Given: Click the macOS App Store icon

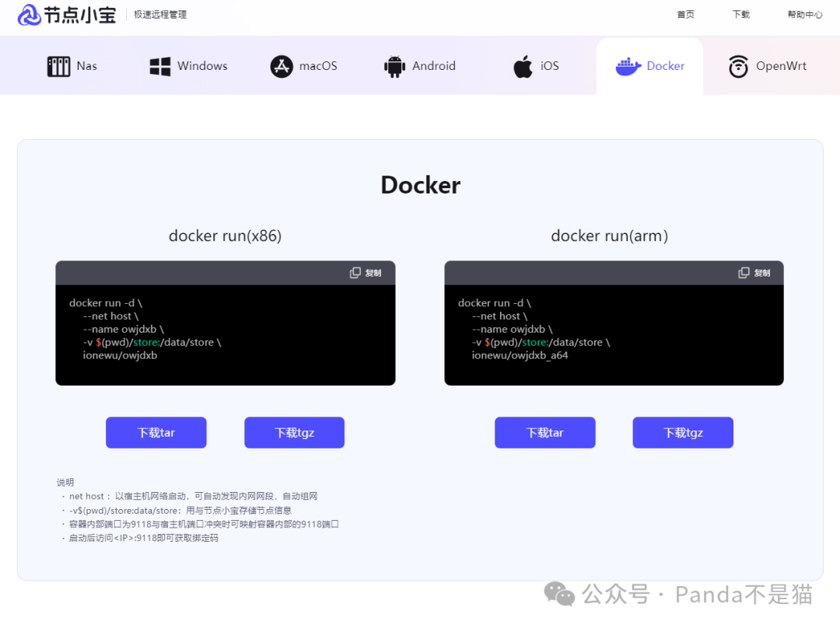Looking at the screenshot, I should (x=282, y=66).
